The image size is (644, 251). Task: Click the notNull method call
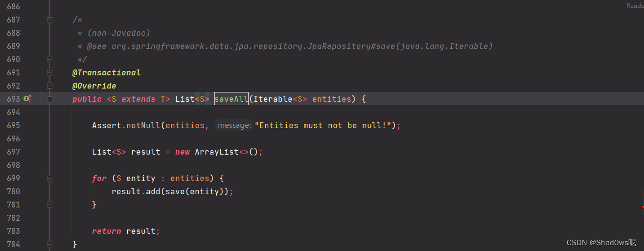[143, 125]
